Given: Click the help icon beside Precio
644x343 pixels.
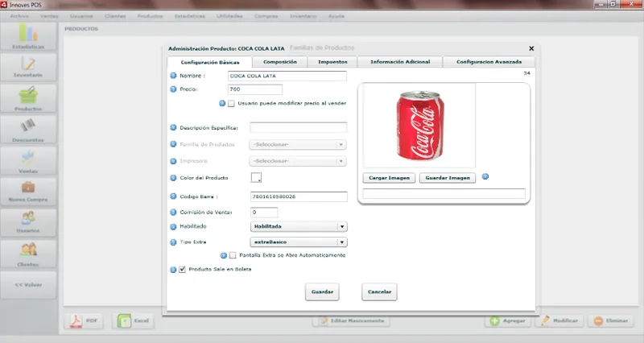Looking at the screenshot, I should pyautogui.click(x=173, y=89).
